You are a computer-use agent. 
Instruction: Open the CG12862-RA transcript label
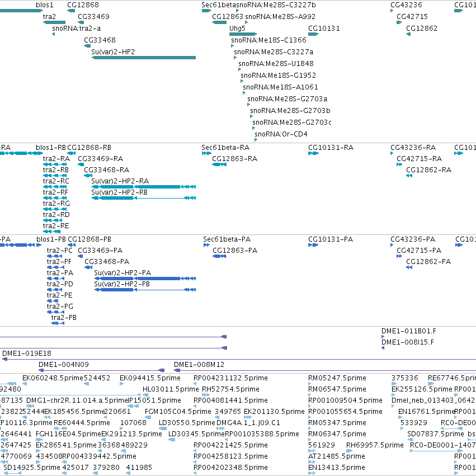click(428, 170)
